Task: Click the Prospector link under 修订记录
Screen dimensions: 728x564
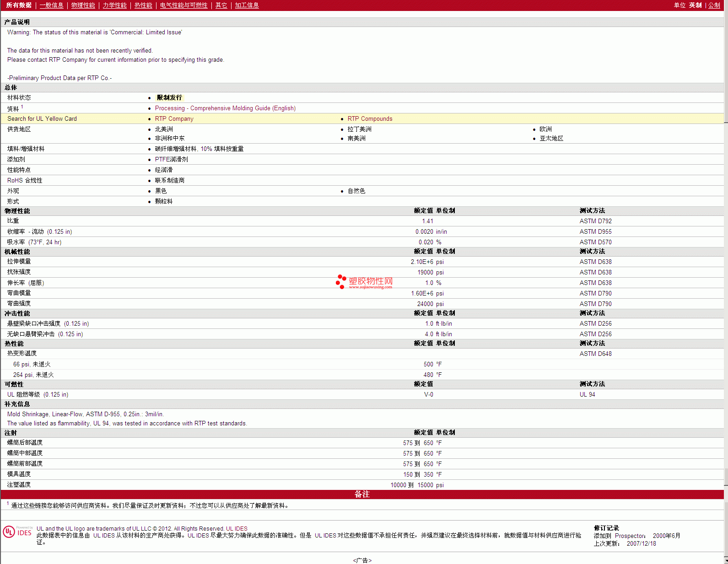Action: tap(630, 536)
